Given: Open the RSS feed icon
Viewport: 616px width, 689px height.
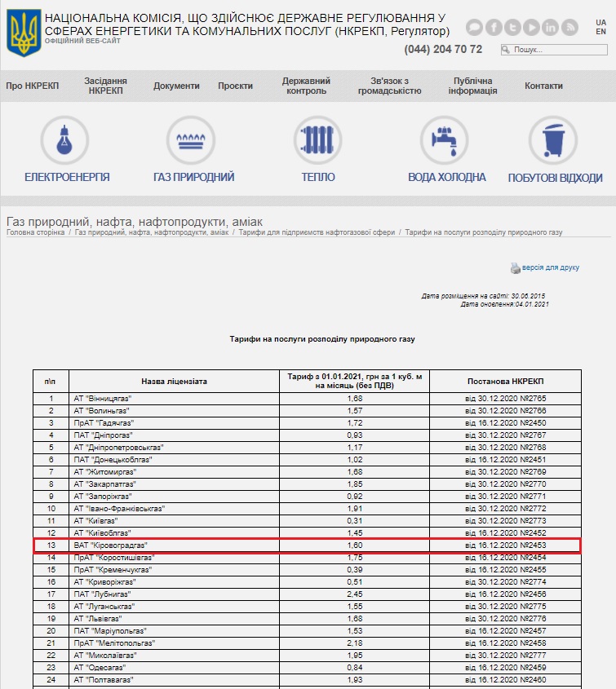Looking at the screenshot, I should coord(569,27).
